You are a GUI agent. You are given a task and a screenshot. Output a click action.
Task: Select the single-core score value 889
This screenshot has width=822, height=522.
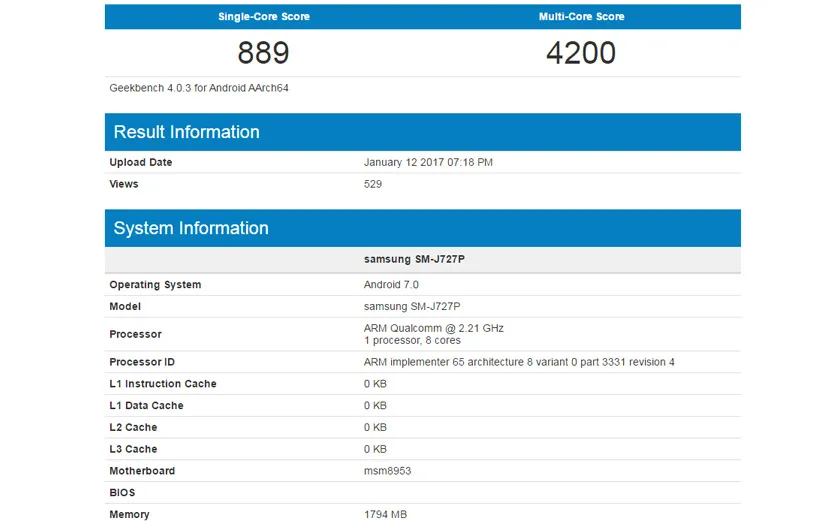[x=264, y=53]
